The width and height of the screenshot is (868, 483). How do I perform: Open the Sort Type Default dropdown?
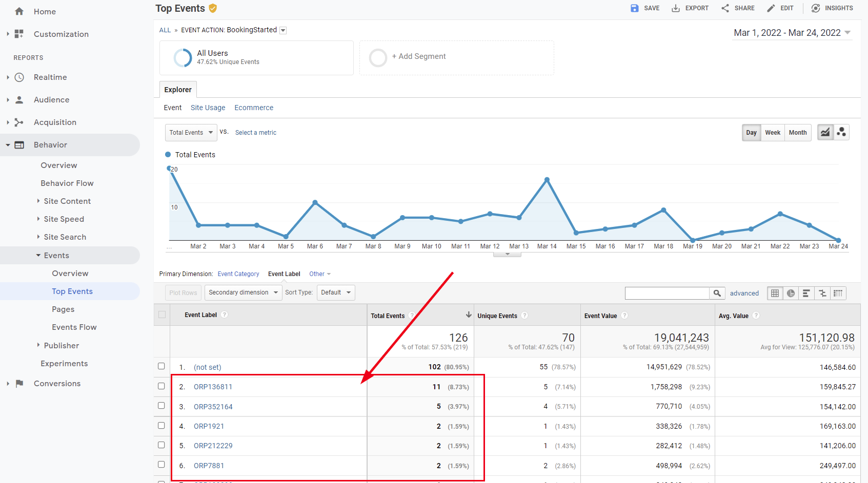tap(336, 292)
